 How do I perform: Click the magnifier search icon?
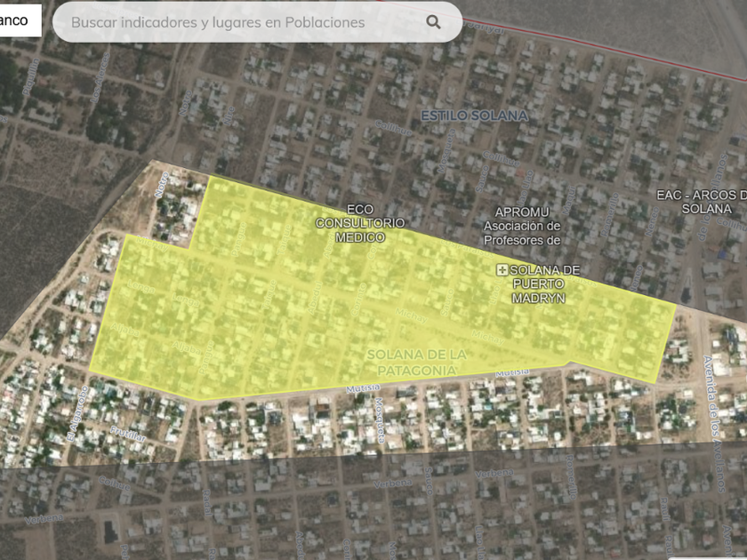433,22
